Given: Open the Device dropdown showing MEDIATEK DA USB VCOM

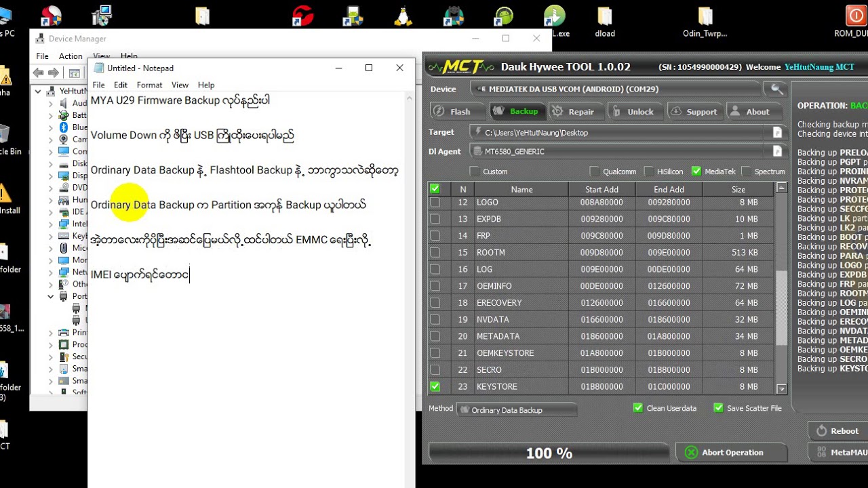Looking at the screenshot, I should (616, 89).
